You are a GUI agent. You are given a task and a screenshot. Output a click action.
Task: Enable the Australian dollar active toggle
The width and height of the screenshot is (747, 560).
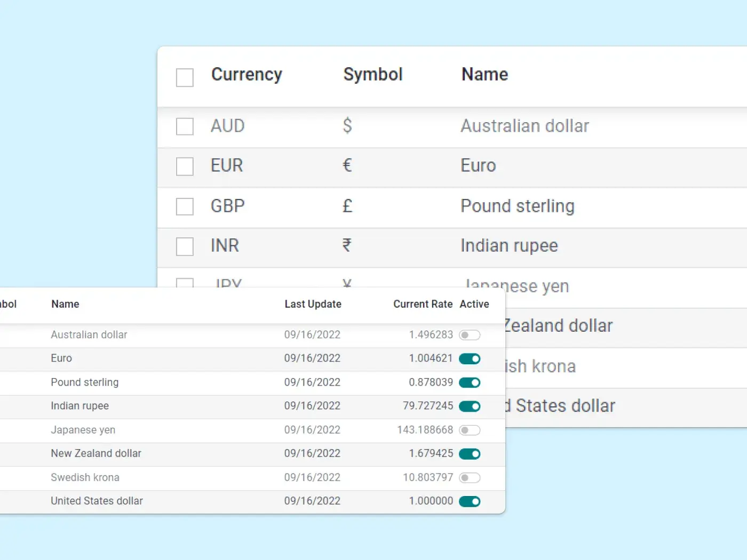(x=470, y=335)
